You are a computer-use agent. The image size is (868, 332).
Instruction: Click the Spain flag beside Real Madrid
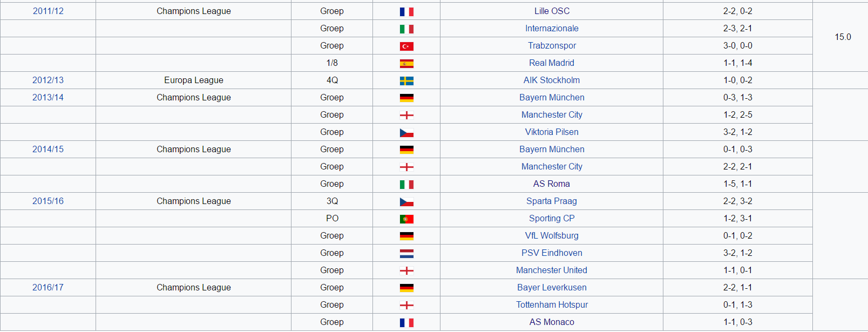[406, 64]
